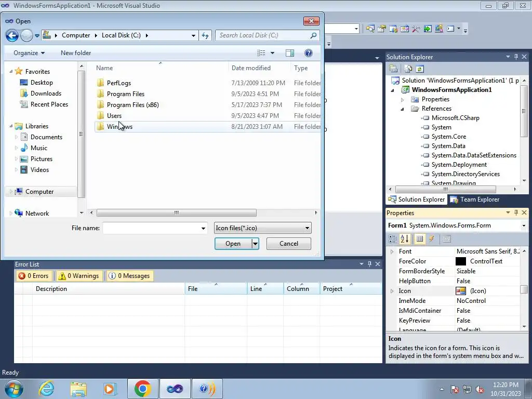
Task: Click Solution Explorer Properties toolbar icon
Action: 393,69
